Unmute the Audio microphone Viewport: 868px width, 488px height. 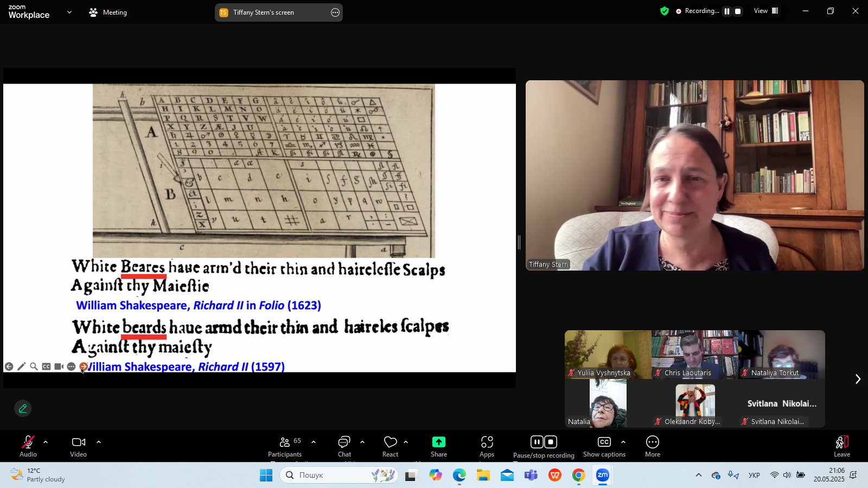pyautogui.click(x=28, y=446)
